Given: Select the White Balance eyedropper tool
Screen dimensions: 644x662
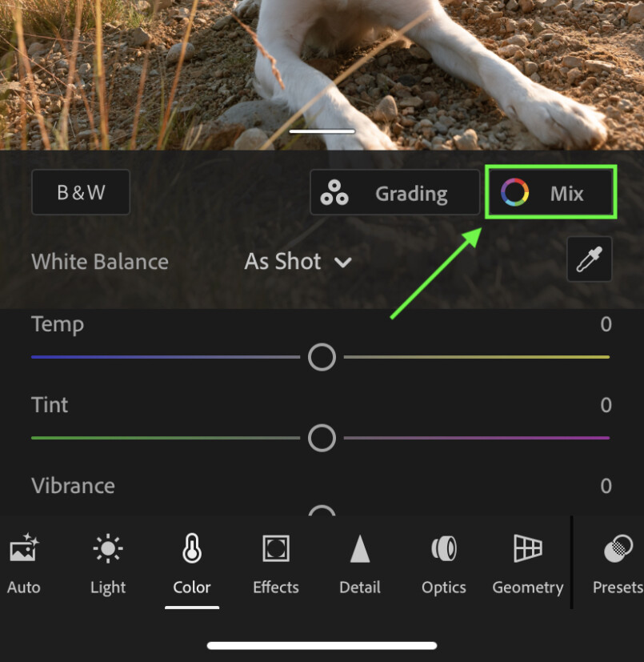Looking at the screenshot, I should point(590,259).
